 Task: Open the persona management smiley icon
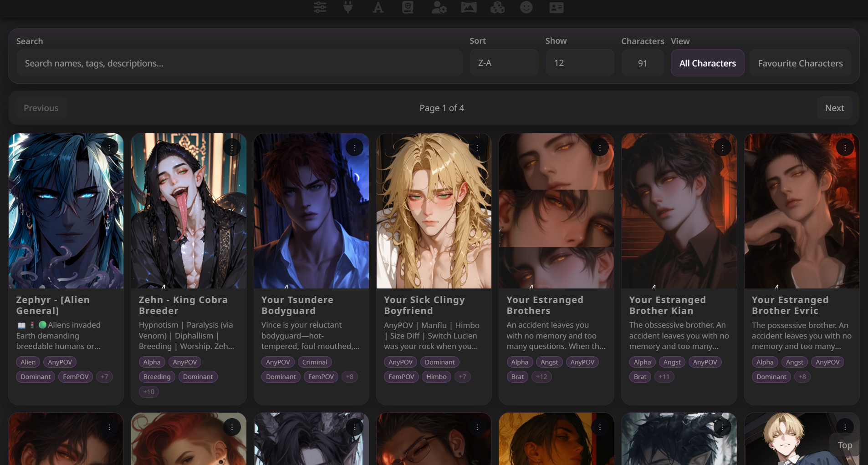(526, 7)
